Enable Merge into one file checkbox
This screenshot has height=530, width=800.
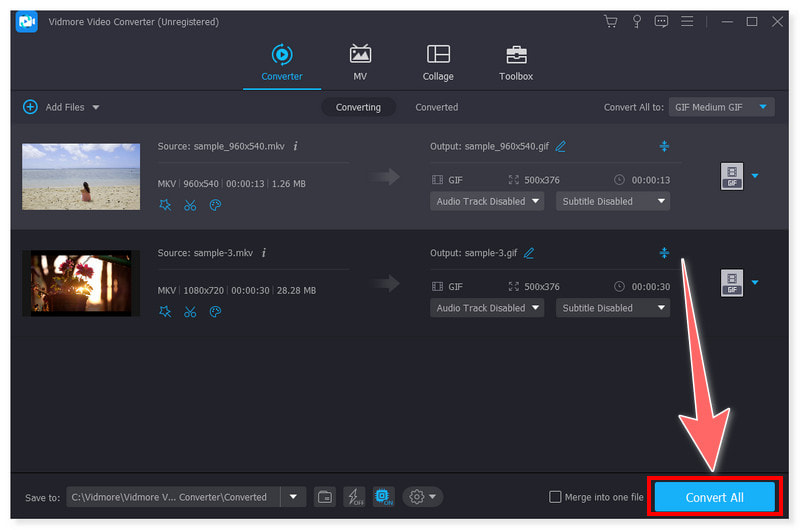(x=555, y=497)
